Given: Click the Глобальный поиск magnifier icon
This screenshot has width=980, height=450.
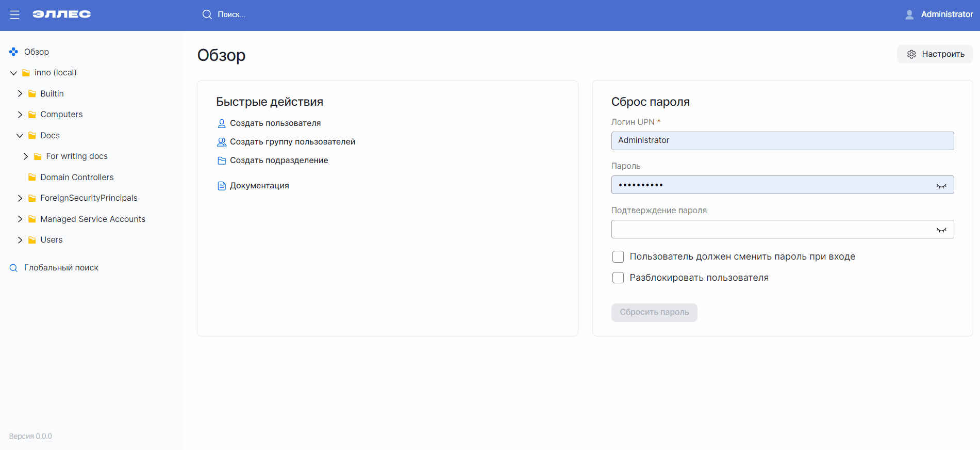Looking at the screenshot, I should (14, 268).
